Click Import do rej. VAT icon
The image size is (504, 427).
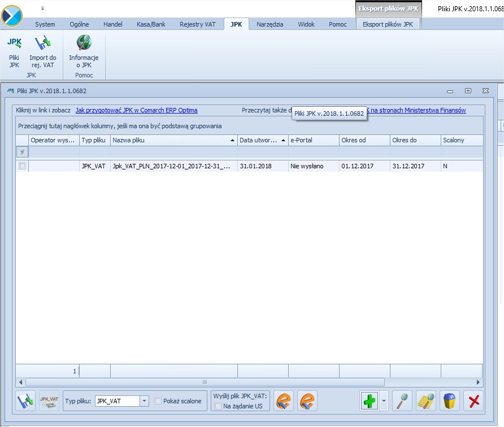(x=43, y=52)
